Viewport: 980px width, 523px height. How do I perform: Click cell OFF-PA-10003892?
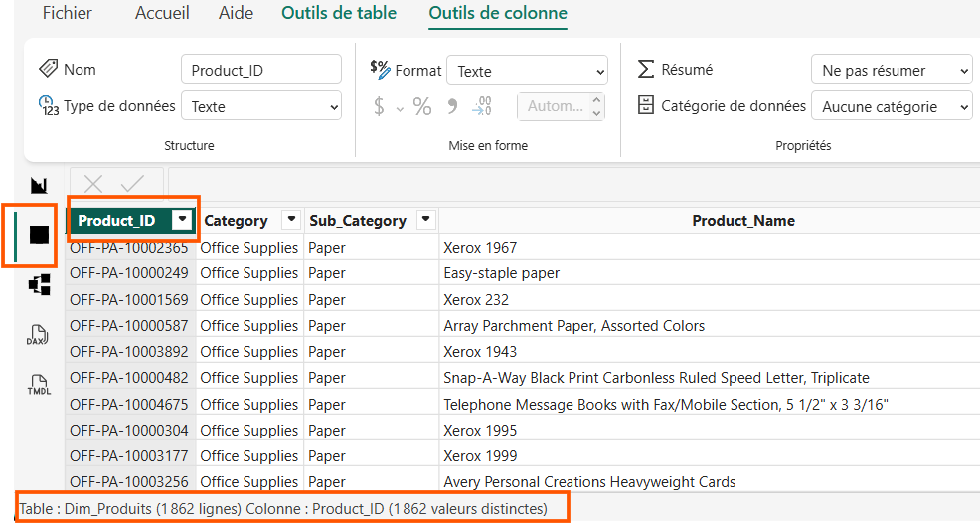[129, 352]
